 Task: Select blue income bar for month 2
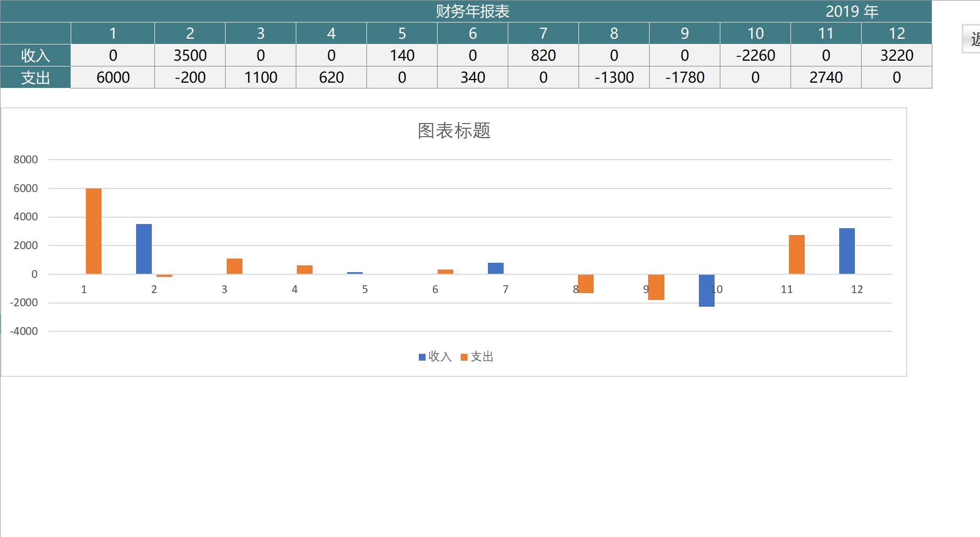[x=144, y=249]
